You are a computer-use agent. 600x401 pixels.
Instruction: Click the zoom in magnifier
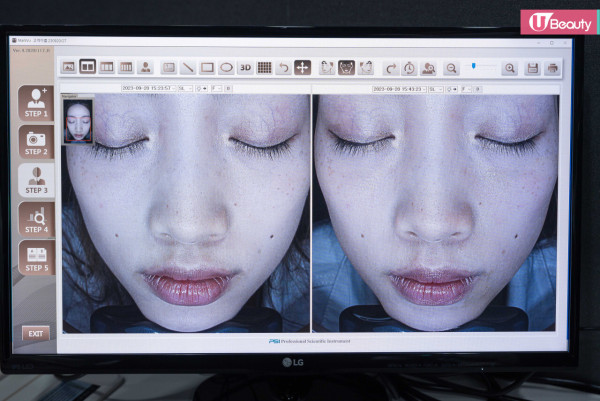tap(510, 68)
